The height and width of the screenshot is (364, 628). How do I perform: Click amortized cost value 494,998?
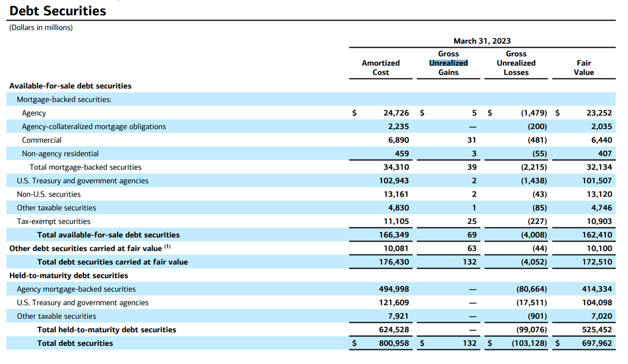tap(394, 289)
